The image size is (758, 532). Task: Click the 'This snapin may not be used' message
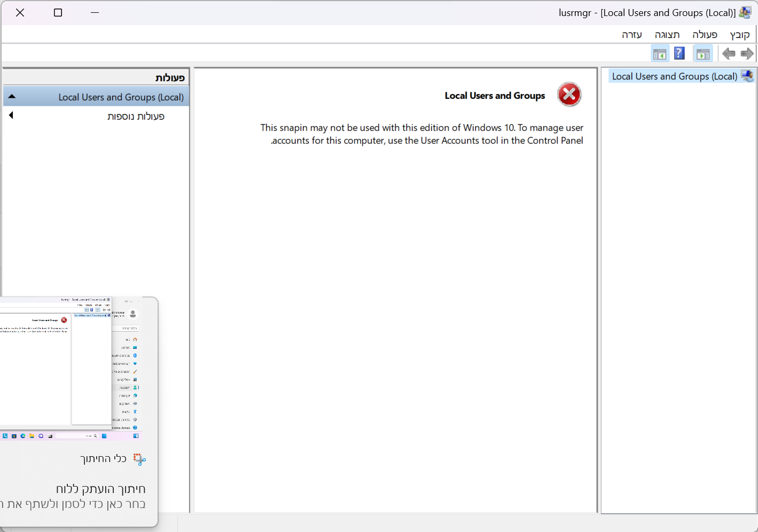[422, 134]
